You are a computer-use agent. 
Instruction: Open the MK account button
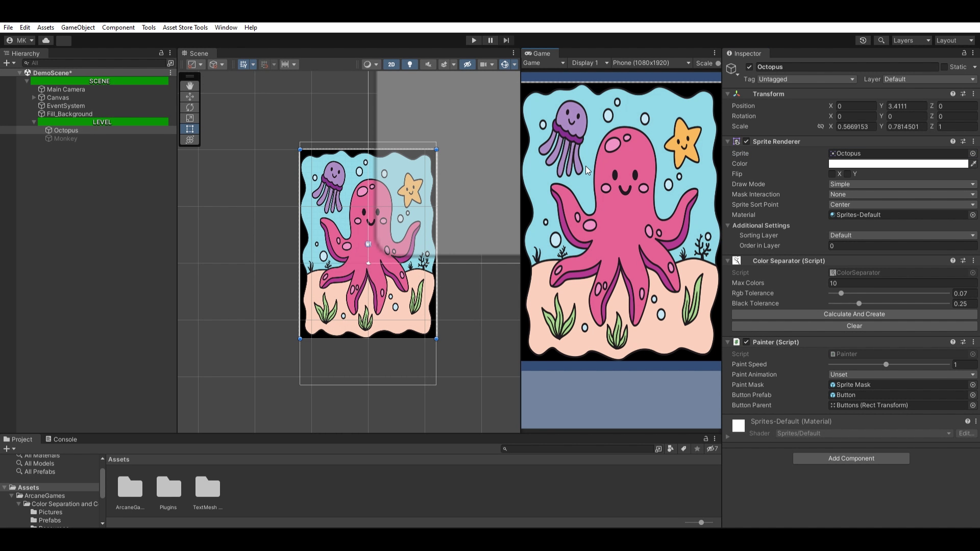[x=20, y=40]
